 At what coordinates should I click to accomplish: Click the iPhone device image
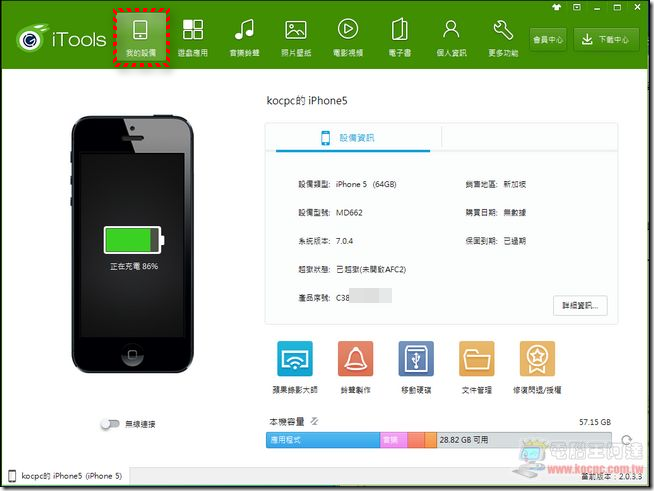coord(132,244)
